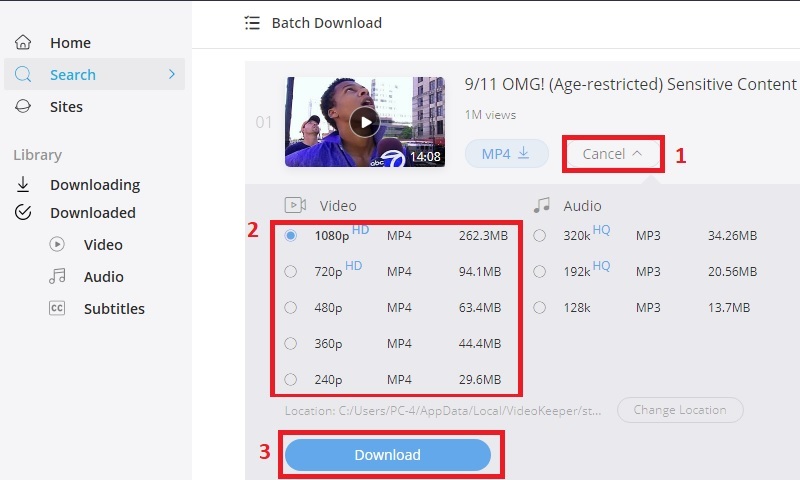Expand the Search menu chevron

(172, 74)
